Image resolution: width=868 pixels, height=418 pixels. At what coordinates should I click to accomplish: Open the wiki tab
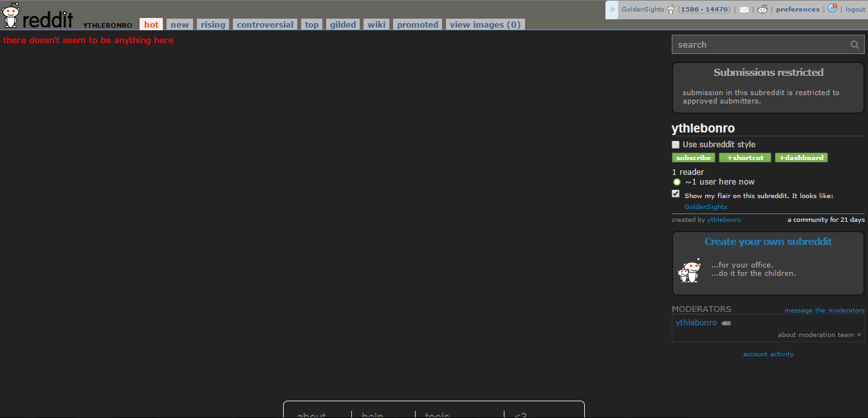[376, 24]
